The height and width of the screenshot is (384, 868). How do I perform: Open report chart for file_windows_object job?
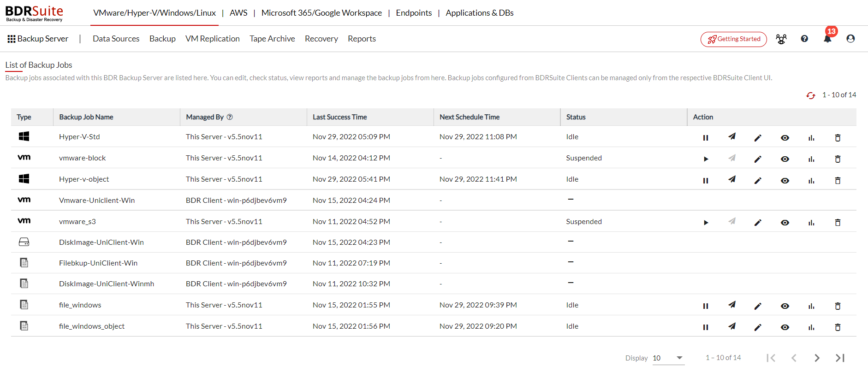tap(811, 327)
